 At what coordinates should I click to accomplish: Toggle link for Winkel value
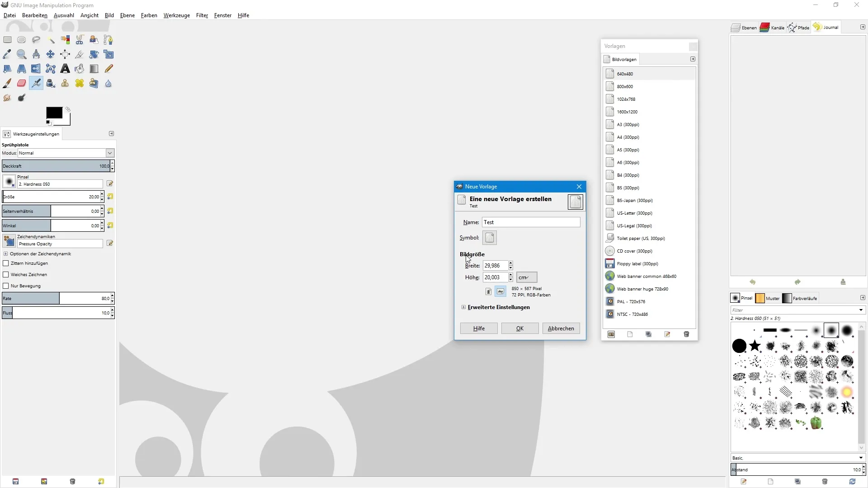pos(110,225)
